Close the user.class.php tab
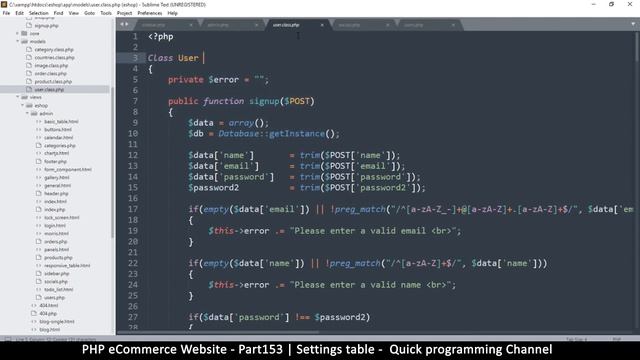 point(322,25)
